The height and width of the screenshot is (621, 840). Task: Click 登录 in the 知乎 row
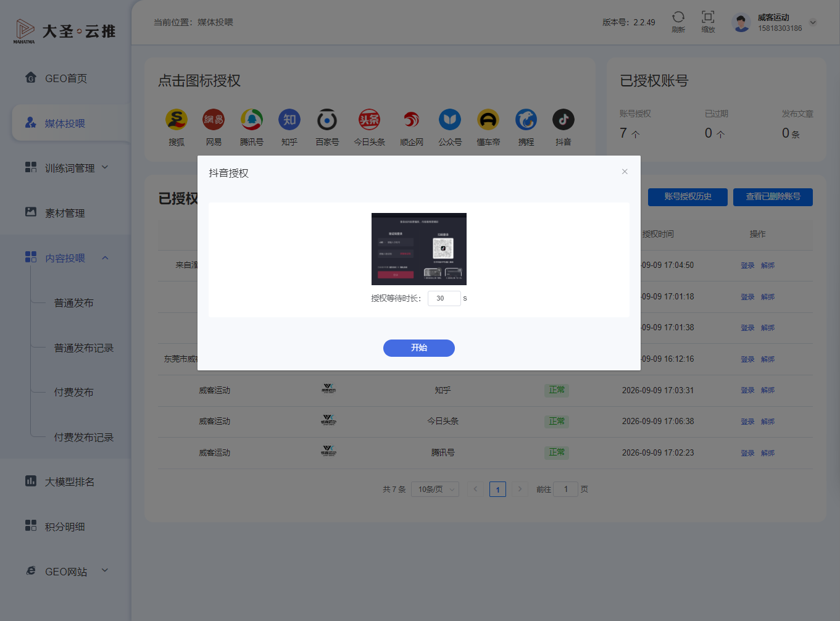747,390
